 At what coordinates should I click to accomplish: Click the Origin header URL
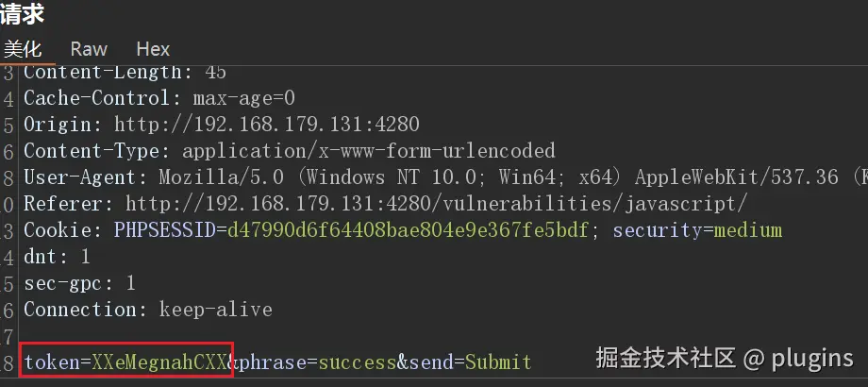[x=267, y=125]
